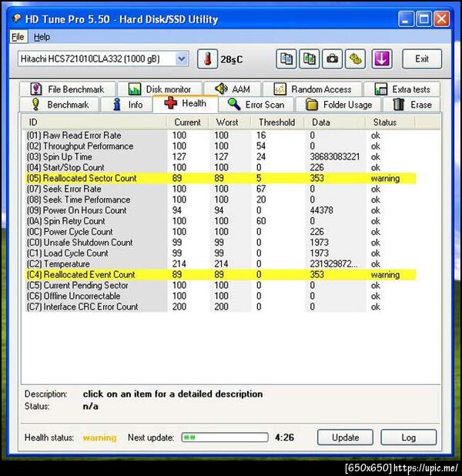Select the Interface CRC Error Count row
Screen dimensions: 462x476
221,307
